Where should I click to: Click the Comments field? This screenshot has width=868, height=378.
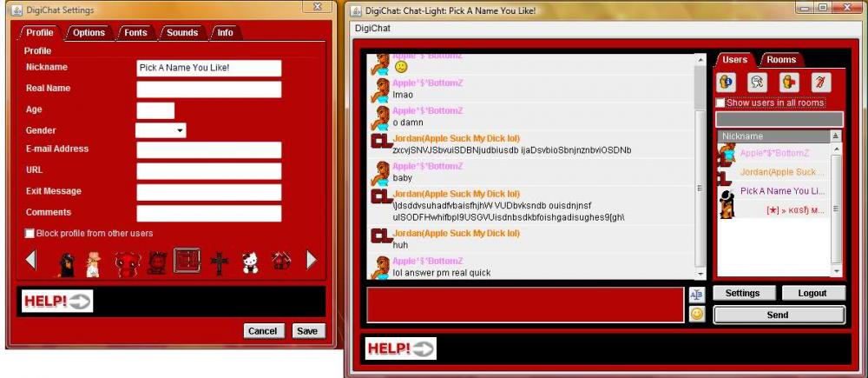[208, 214]
